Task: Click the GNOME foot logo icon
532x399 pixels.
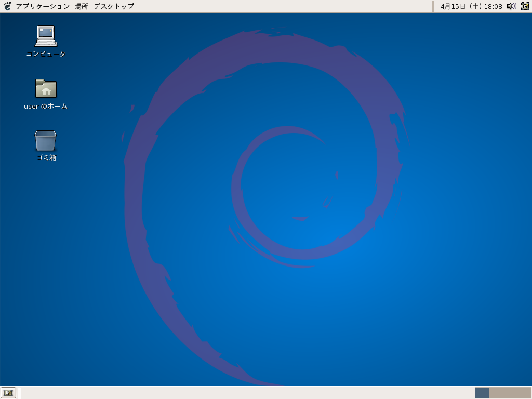Action: click(x=7, y=6)
